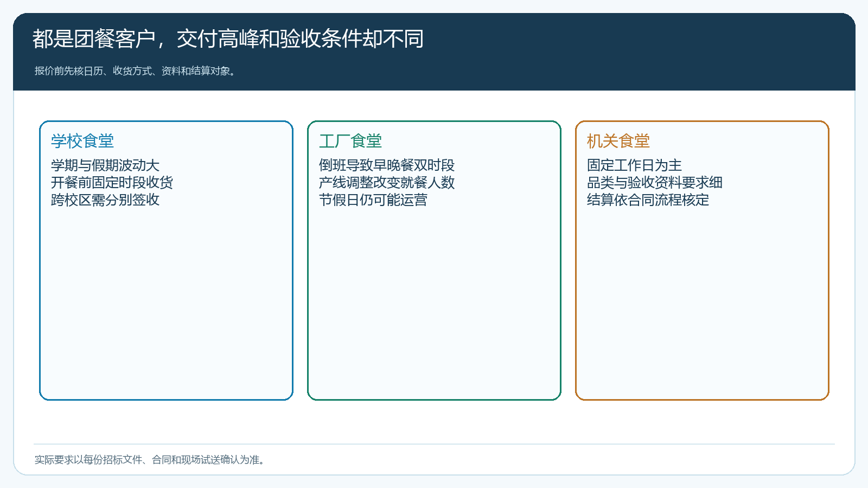Screen dimensions: 868x488
Task: Select subtitle text 报价前先核日历、收货方式、资料和结算对象
Action: click(136, 71)
